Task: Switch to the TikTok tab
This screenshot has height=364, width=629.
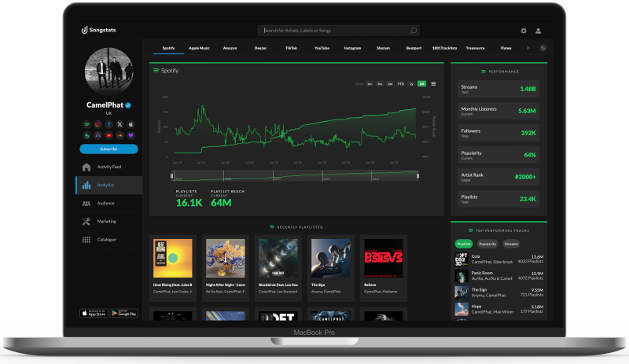Action: point(291,48)
